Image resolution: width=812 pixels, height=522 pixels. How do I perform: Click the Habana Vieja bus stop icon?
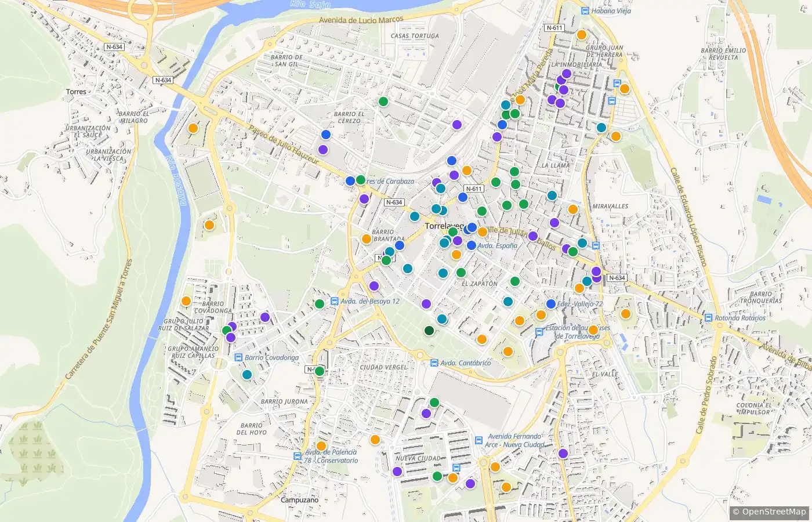(585, 10)
